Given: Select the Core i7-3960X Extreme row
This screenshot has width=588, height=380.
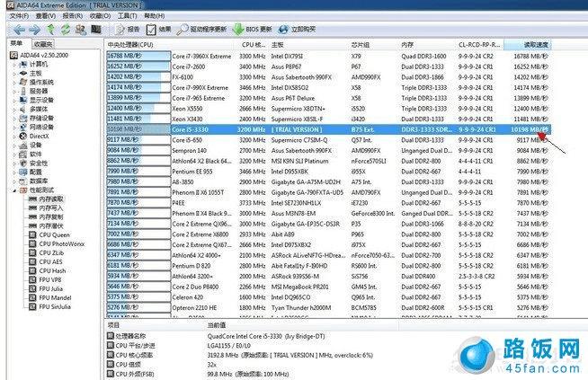Looking at the screenshot, I should point(328,57).
